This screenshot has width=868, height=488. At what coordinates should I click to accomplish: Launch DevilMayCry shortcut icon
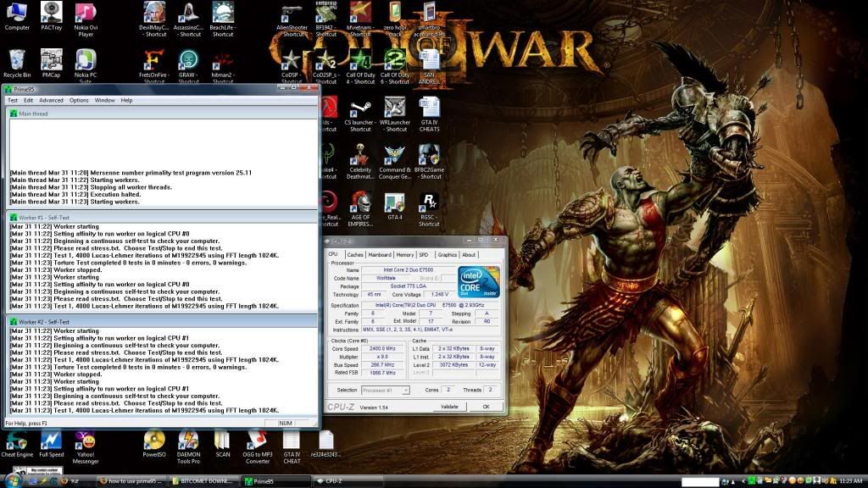pos(153,19)
